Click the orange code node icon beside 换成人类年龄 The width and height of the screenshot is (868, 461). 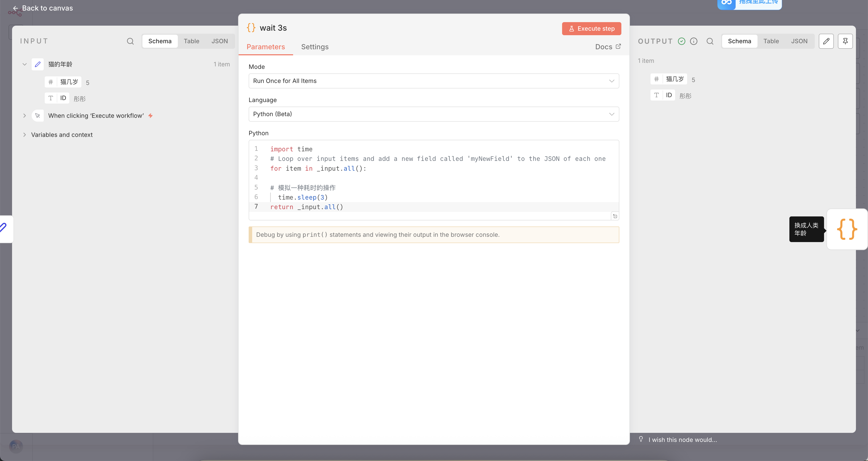click(x=847, y=229)
